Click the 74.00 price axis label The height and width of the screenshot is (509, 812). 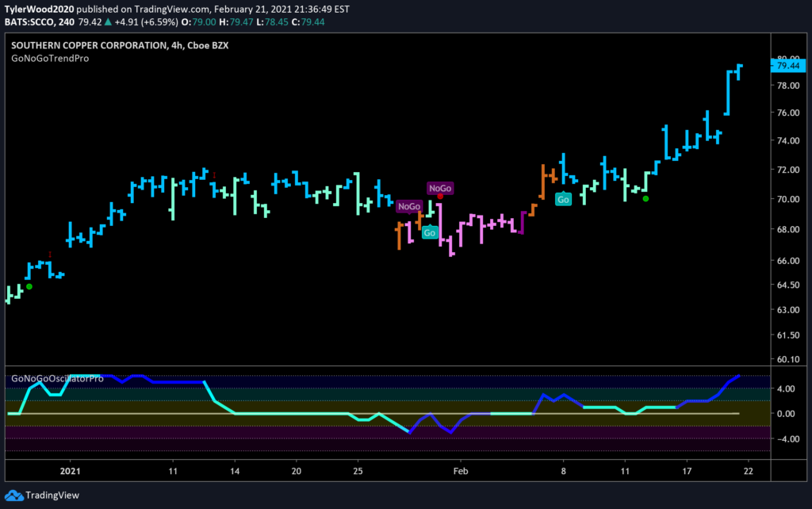click(x=788, y=141)
